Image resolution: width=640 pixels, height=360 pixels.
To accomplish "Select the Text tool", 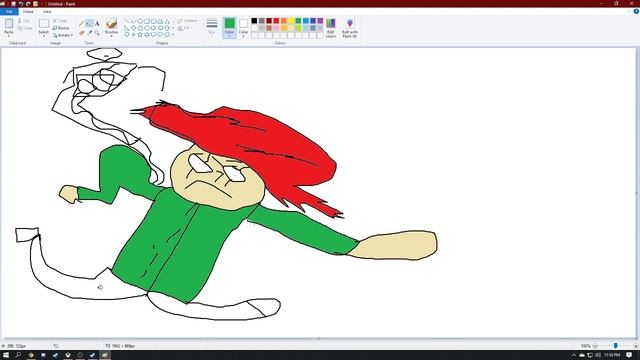I will (x=97, y=24).
